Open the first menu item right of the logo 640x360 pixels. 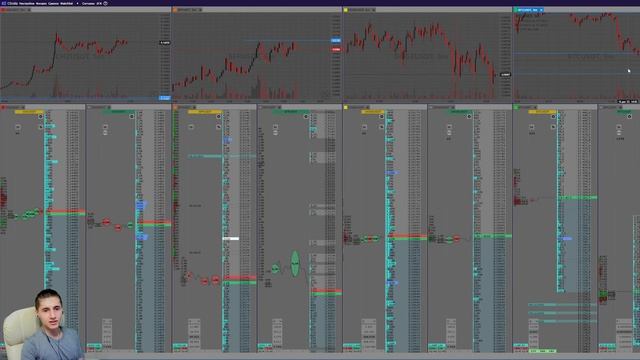12,3
